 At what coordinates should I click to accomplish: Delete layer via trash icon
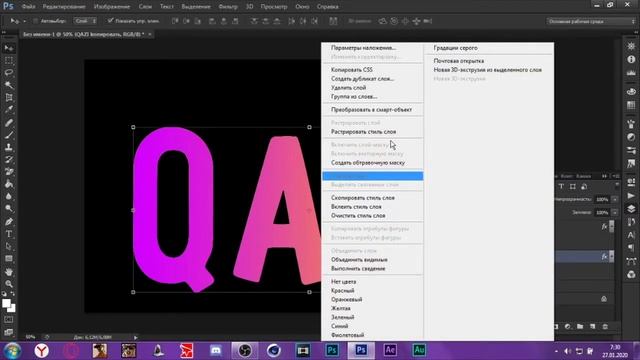pyautogui.click(x=605, y=327)
